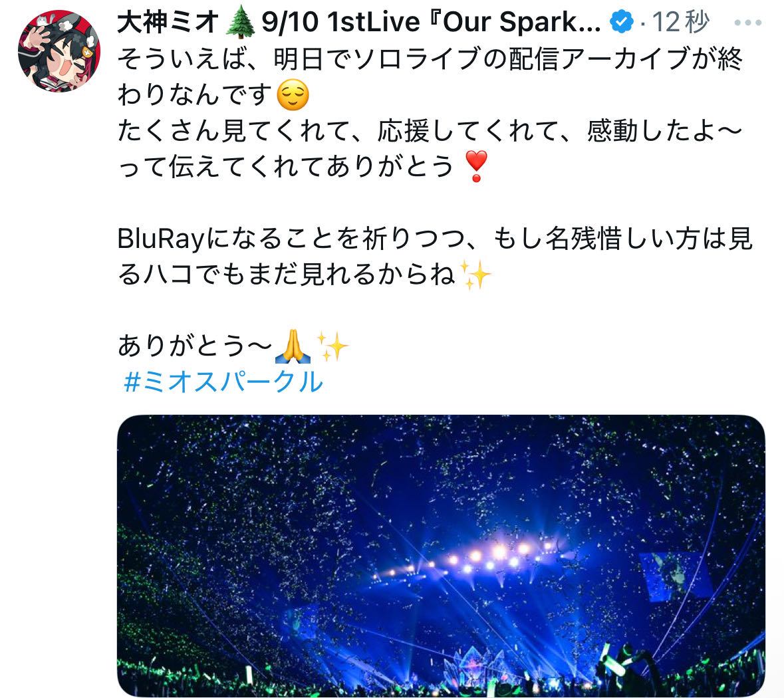Click the ありがとう〜 closing text

coord(195,346)
